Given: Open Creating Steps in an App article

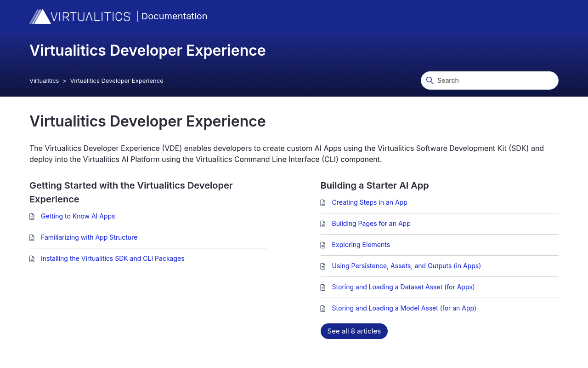Looking at the screenshot, I should point(370,202).
